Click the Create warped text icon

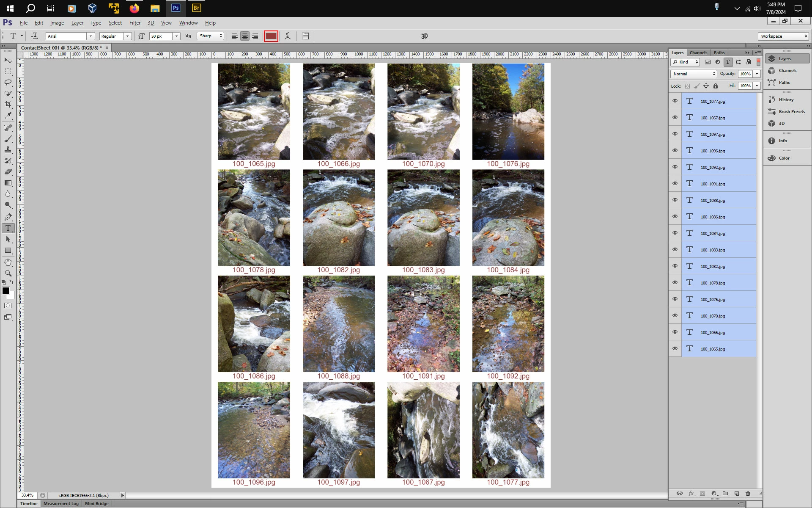(288, 36)
